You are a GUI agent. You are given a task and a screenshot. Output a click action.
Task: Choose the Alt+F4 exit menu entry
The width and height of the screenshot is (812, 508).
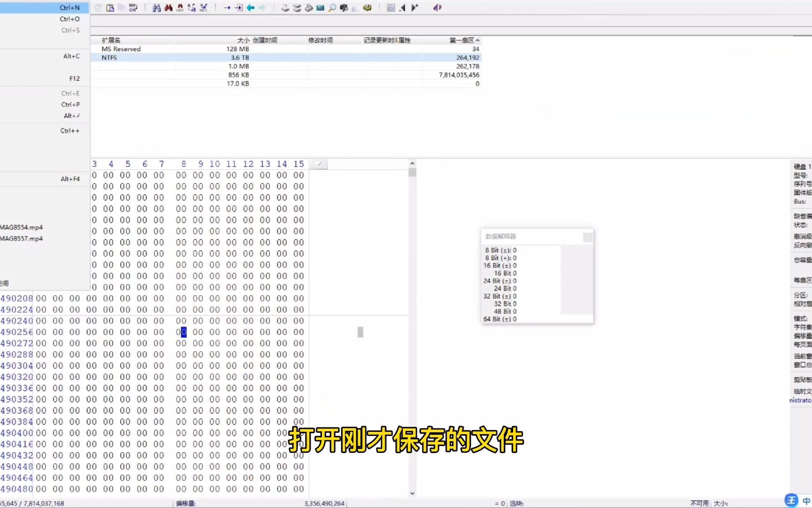tap(44, 179)
